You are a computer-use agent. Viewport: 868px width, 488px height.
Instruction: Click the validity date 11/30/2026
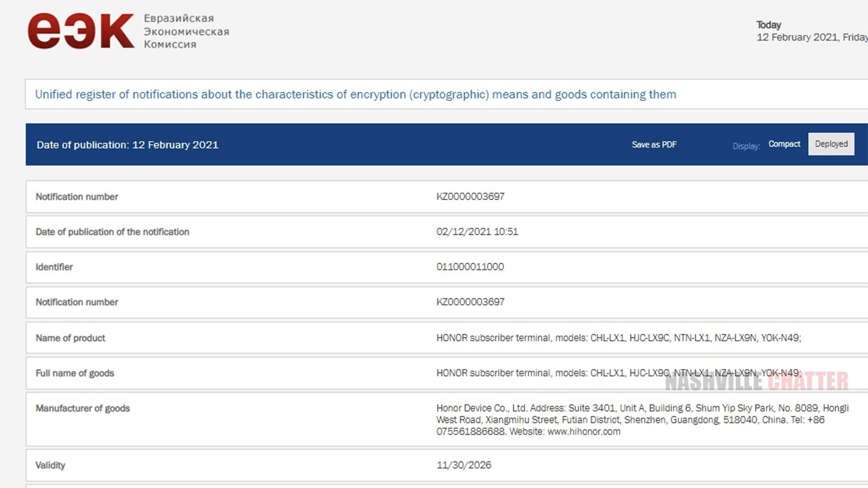point(464,465)
